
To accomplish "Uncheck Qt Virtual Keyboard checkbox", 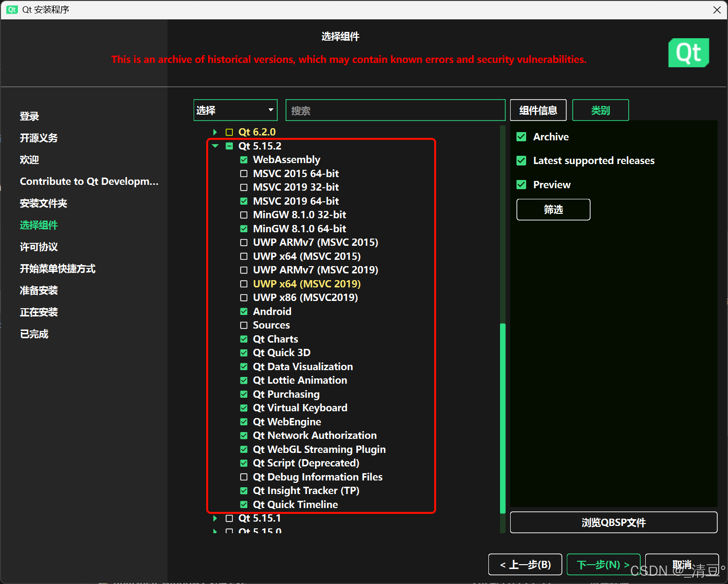I will (x=244, y=408).
